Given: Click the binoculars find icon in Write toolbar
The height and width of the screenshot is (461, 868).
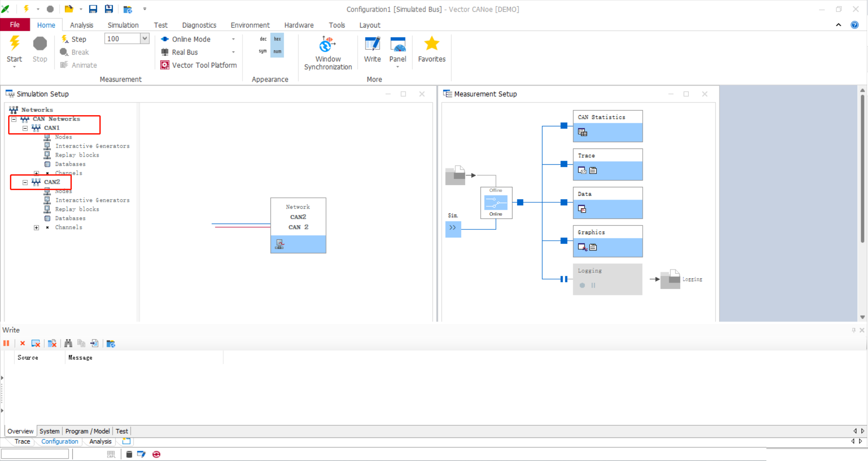Looking at the screenshot, I should [x=68, y=344].
